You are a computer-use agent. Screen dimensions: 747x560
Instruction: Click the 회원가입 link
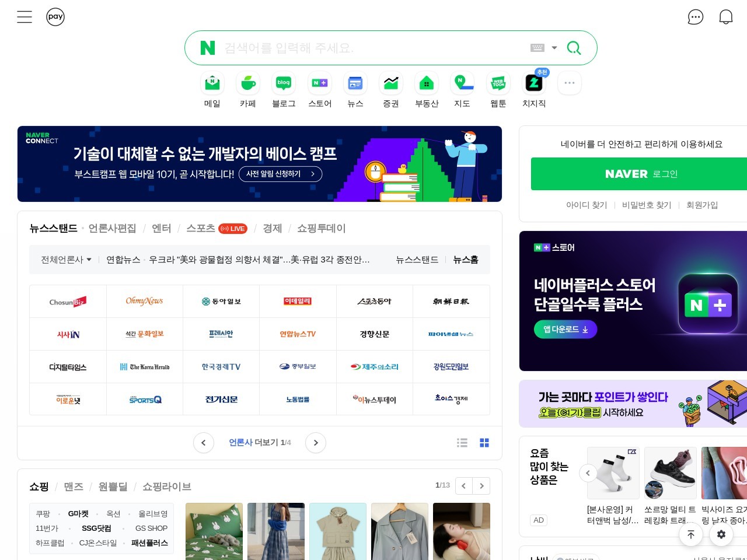tap(702, 205)
